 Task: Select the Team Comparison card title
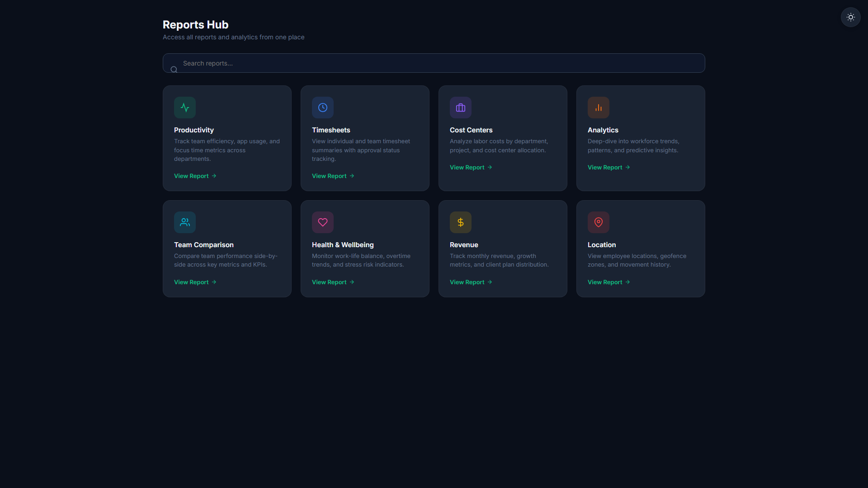pos(204,245)
